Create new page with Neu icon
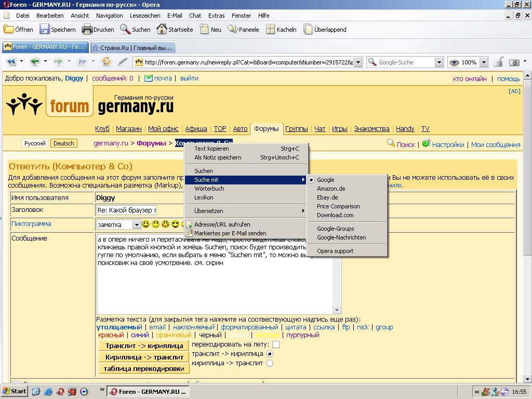Image resolution: width=532 pixels, height=399 pixels. pos(204,29)
